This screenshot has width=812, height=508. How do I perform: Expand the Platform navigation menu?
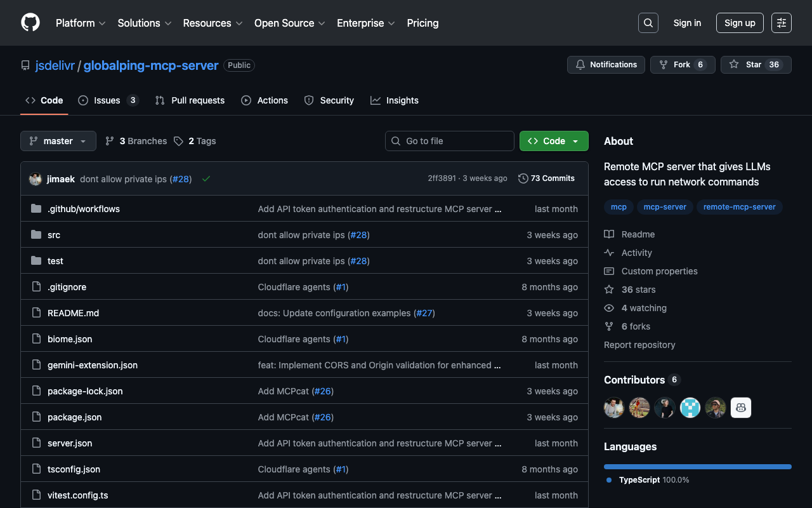click(x=81, y=23)
